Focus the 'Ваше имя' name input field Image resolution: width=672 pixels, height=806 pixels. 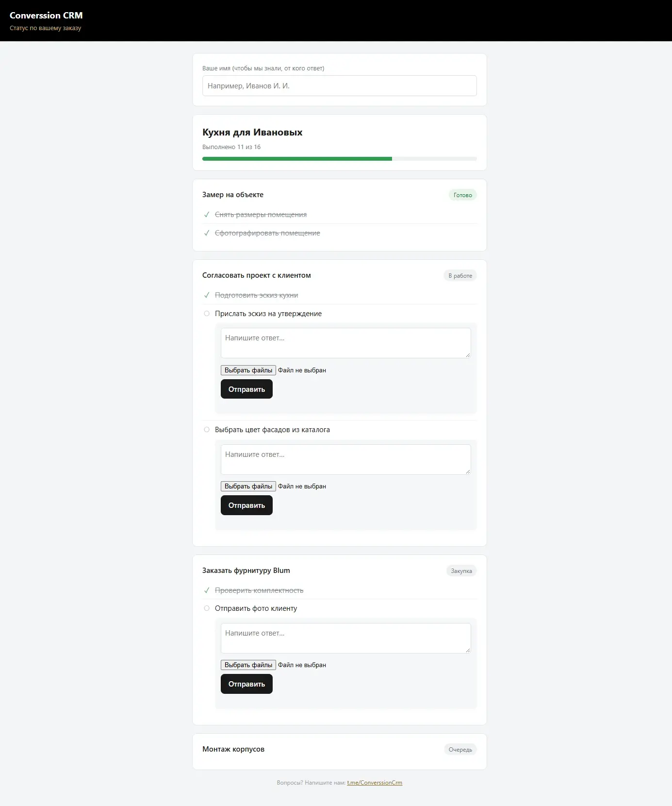click(340, 86)
